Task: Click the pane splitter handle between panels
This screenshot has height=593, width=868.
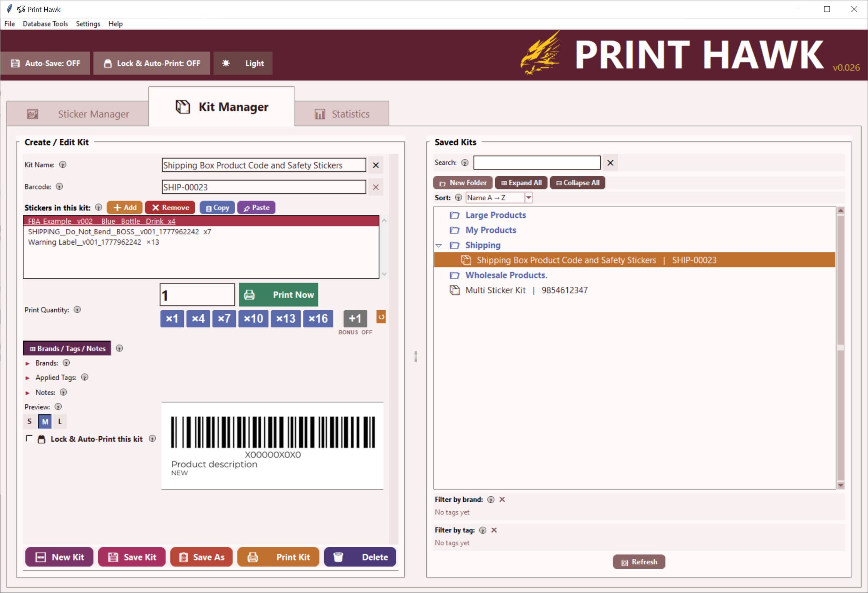Action: click(x=416, y=356)
